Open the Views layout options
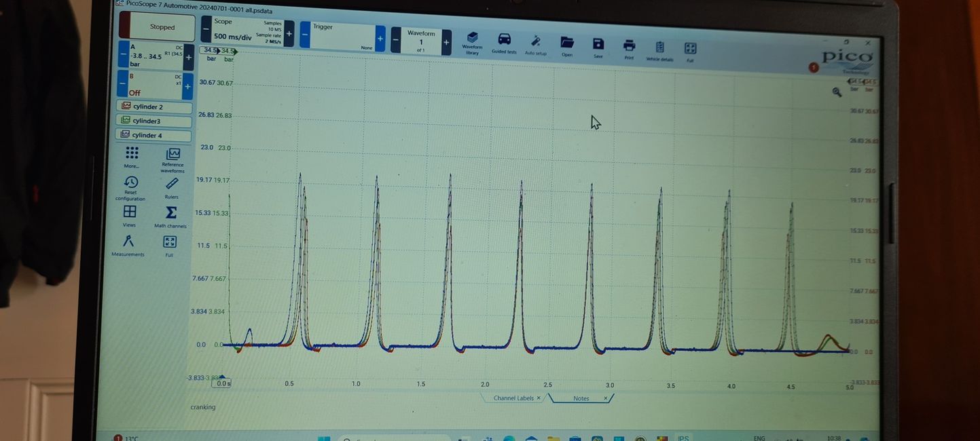 pyautogui.click(x=130, y=216)
